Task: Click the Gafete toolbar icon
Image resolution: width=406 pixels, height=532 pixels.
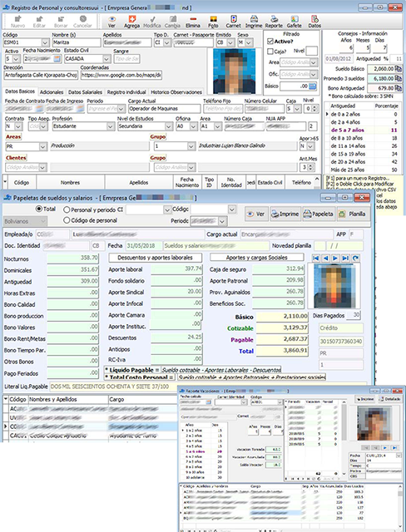Action: click(x=295, y=19)
